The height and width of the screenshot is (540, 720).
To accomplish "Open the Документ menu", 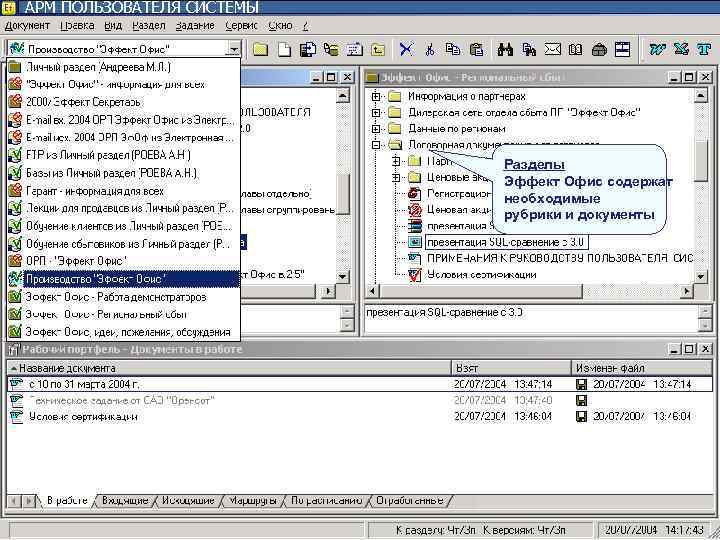I will tap(27, 26).
